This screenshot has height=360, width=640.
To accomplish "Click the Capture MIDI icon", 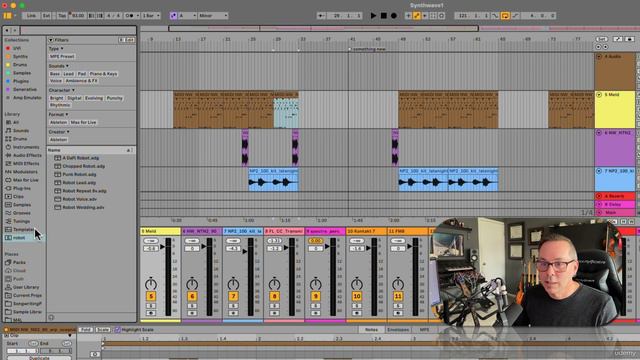I will [x=433, y=16].
